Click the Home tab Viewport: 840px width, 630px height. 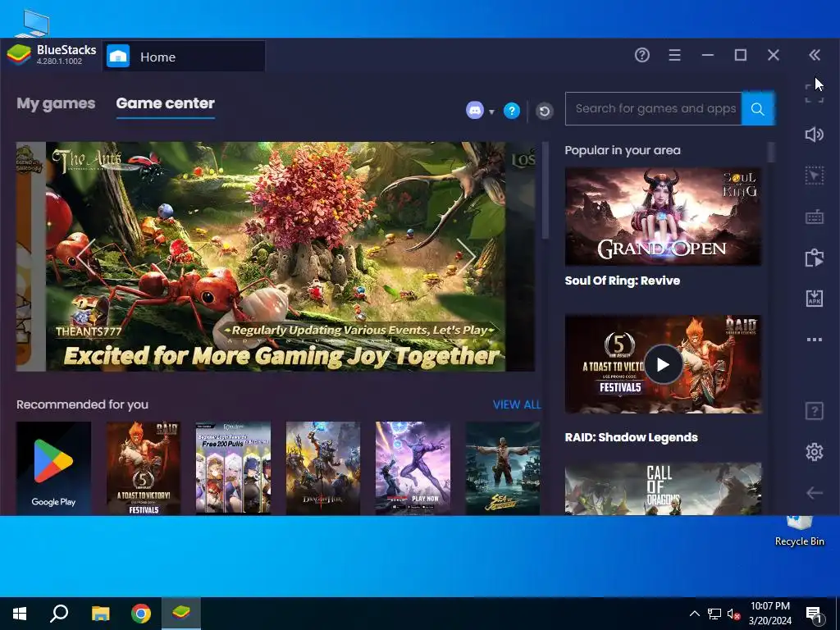tap(184, 57)
